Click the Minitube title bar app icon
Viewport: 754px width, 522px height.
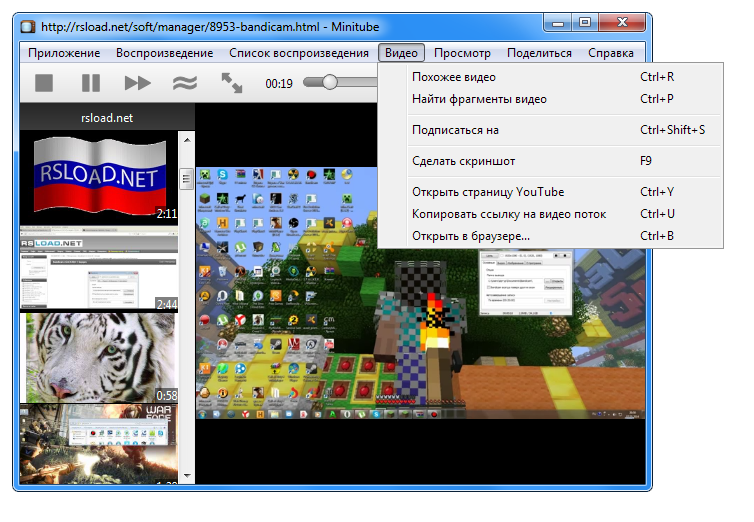tap(28, 26)
